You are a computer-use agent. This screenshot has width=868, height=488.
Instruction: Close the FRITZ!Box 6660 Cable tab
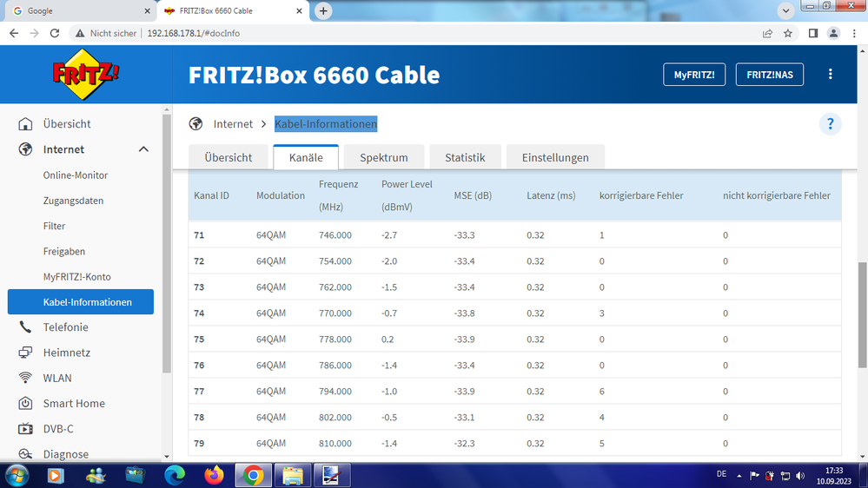299,11
